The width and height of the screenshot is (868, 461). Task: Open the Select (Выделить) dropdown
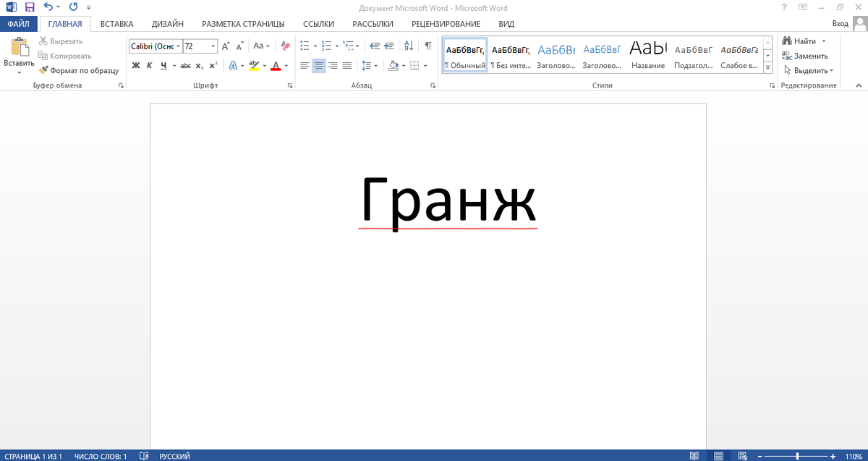pos(808,70)
